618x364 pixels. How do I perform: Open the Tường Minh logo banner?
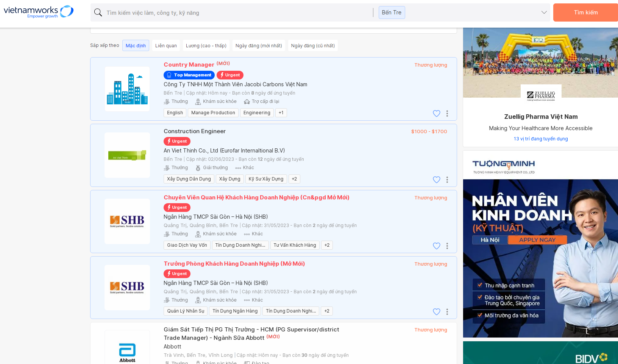pyautogui.click(x=504, y=166)
